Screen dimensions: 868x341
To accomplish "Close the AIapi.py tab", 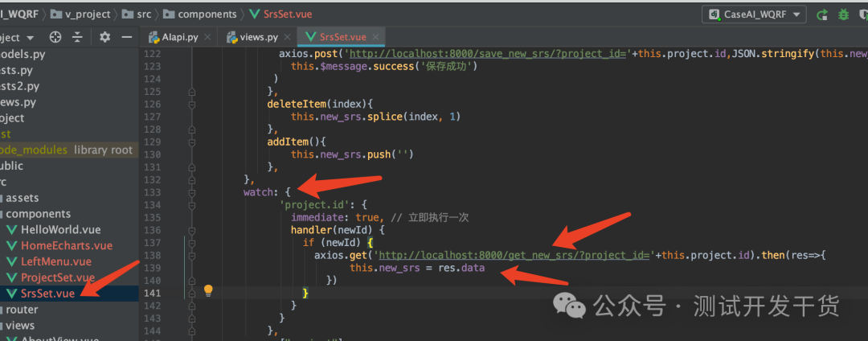I will [207, 37].
